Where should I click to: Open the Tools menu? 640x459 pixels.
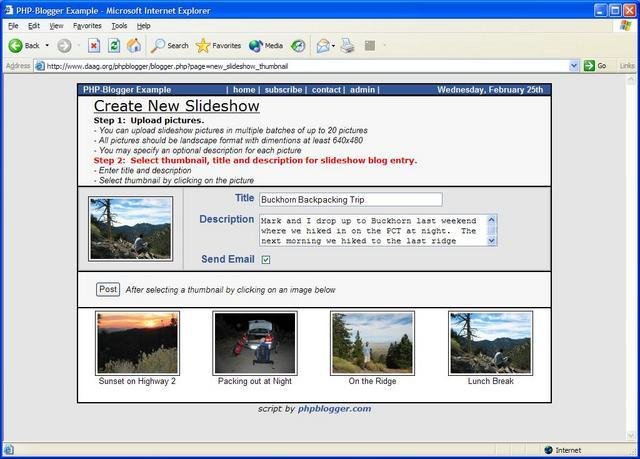coord(119,26)
